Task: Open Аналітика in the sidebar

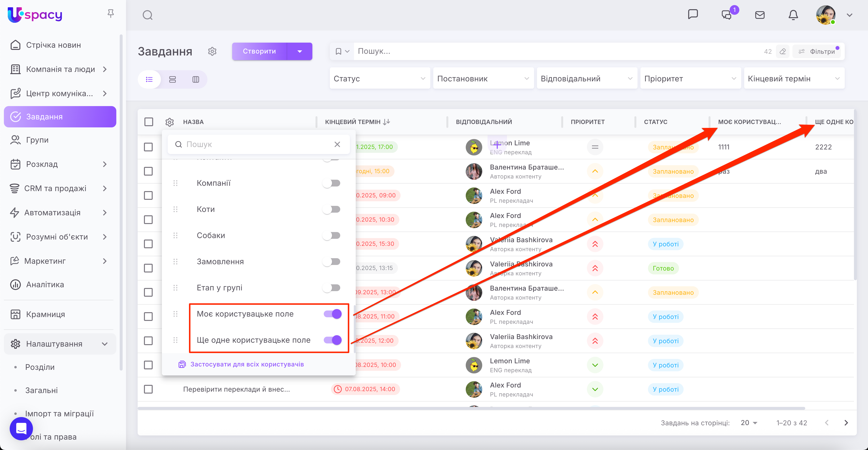Action: coord(45,285)
